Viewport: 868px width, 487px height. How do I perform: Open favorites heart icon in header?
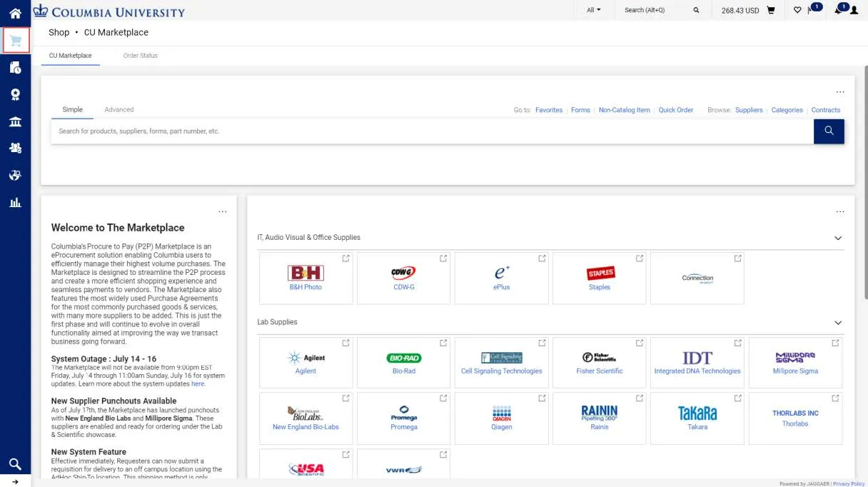click(x=797, y=10)
